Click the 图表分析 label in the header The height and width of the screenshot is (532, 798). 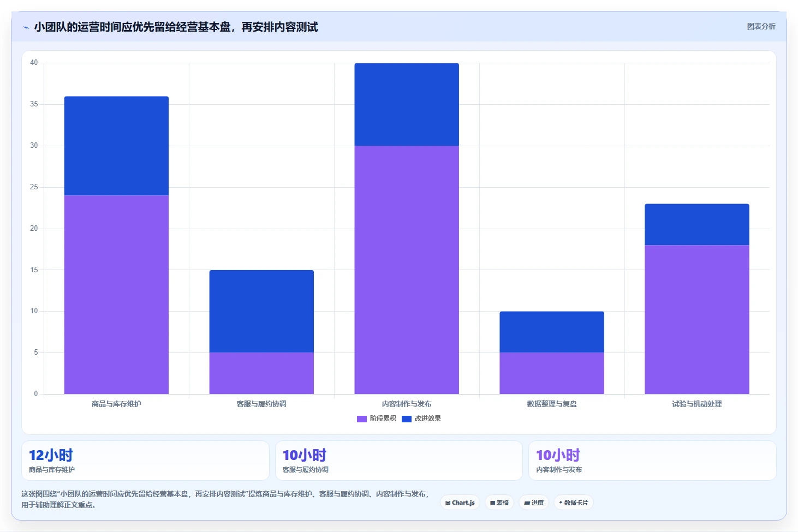[x=761, y=26]
